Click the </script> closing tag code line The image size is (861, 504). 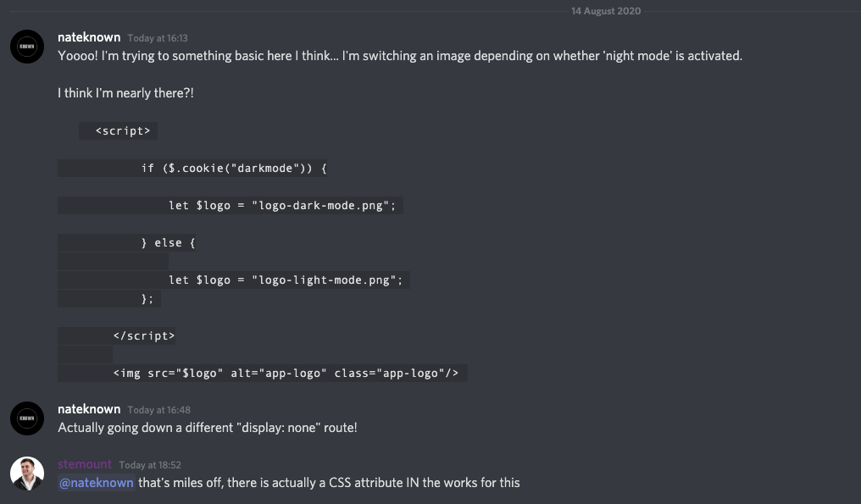(116, 336)
